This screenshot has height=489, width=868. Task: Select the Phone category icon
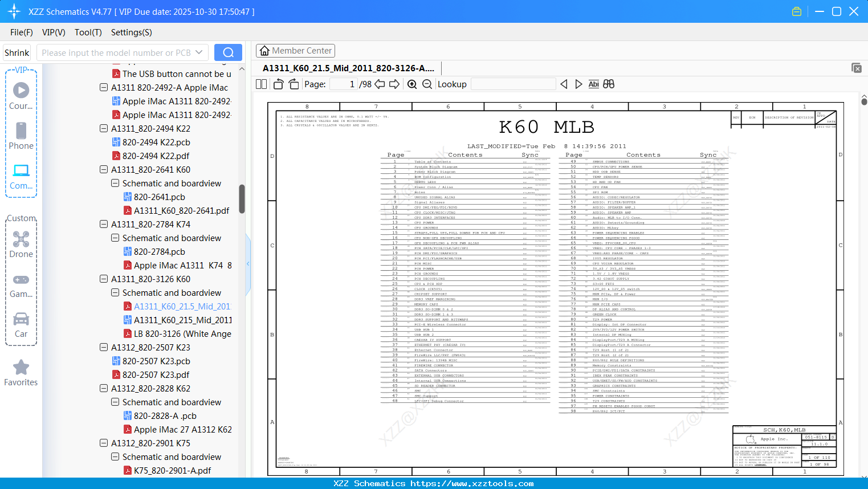click(x=21, y=136)
